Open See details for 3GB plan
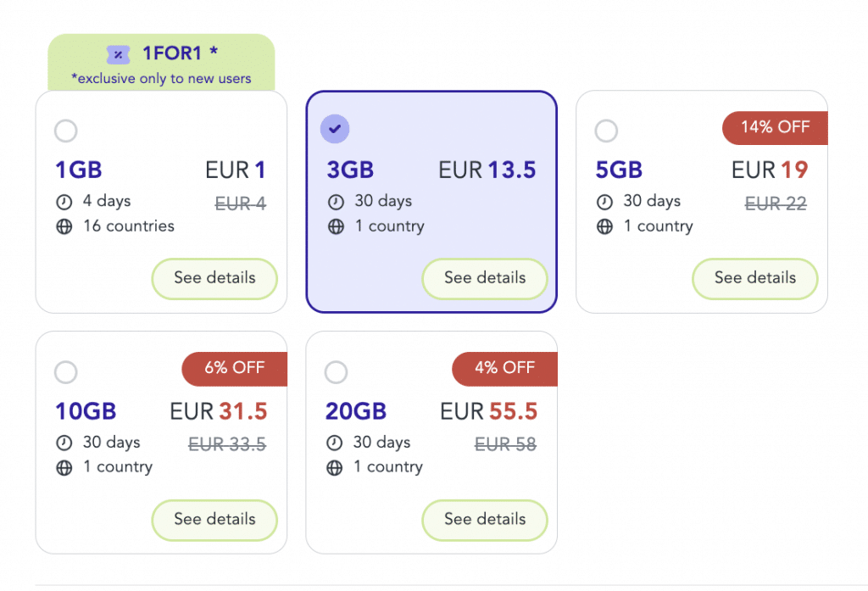 485,278
